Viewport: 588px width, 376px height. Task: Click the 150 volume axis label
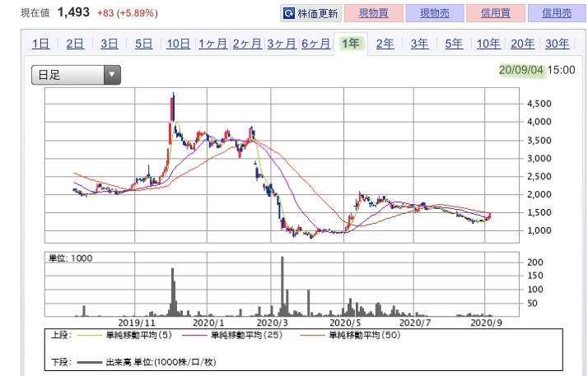[x=535, y=276]
